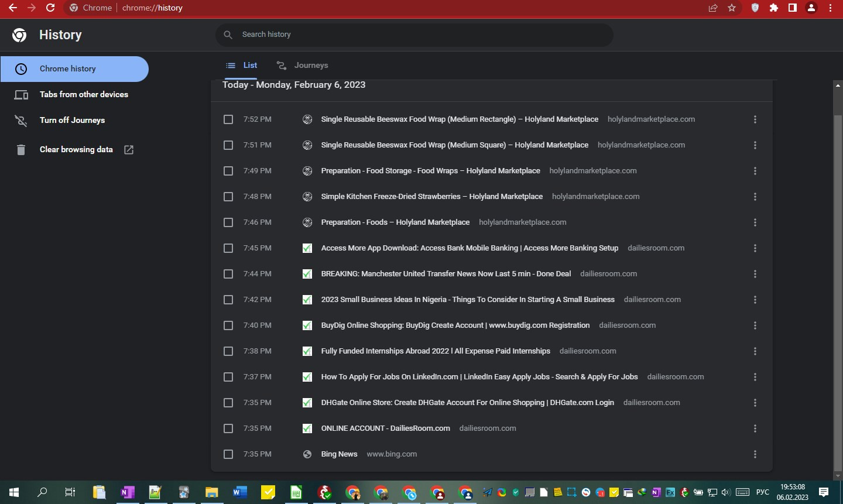Click the shield extension icon in toolbar

point(755,8)
